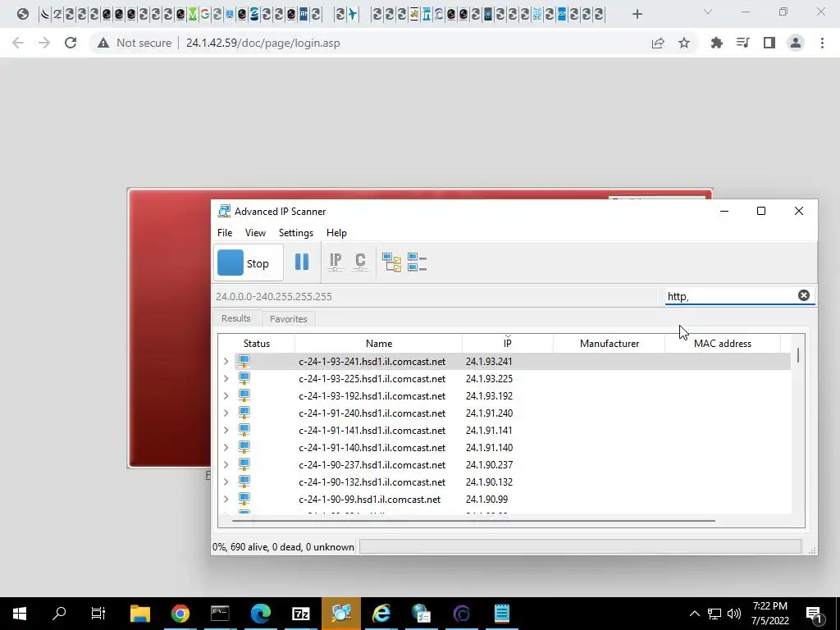
Task: Select c-24-1-91-240.hsd1.il.comcast.net name
Action: [x=372, y=413]
